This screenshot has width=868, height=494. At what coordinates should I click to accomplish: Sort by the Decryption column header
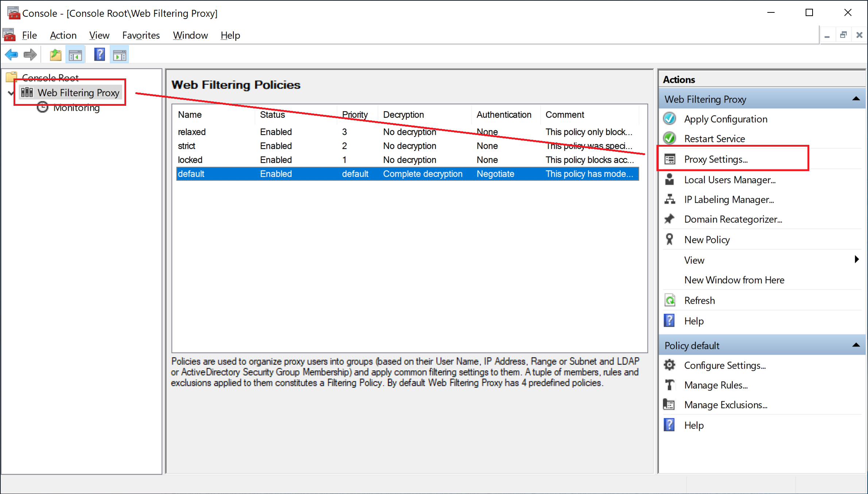(425, 115)
